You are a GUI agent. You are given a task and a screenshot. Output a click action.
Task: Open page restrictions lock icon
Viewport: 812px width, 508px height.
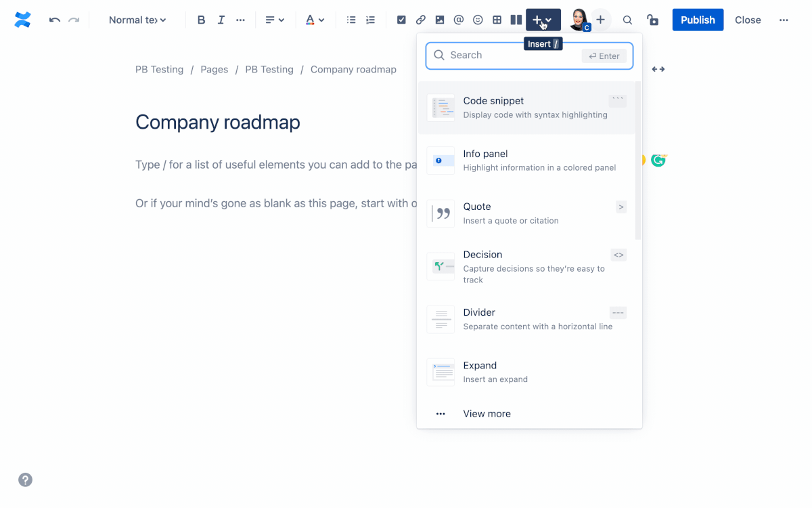coord(652,20)
